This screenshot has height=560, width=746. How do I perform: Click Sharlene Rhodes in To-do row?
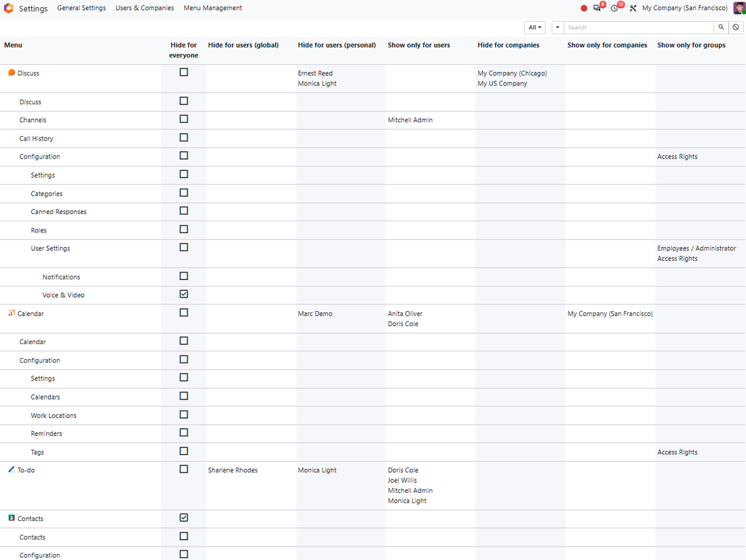[232, 470]
